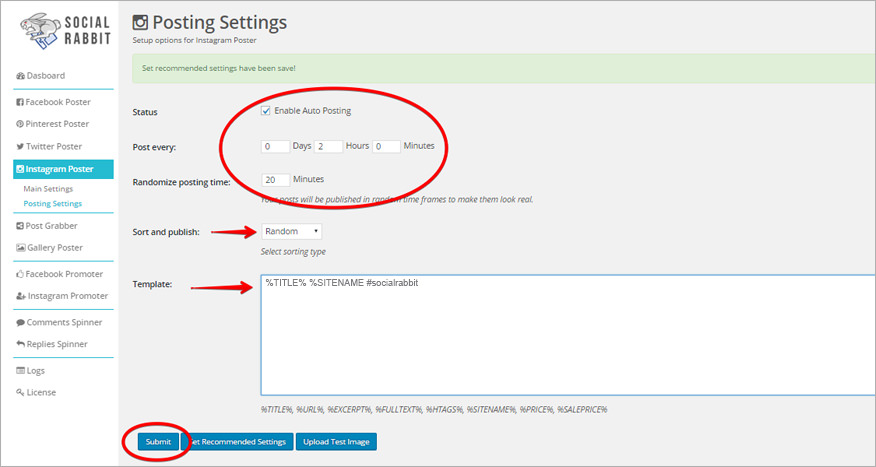
Task: Open the Sort and publish Random dropdown
Action: coord(291,231)
